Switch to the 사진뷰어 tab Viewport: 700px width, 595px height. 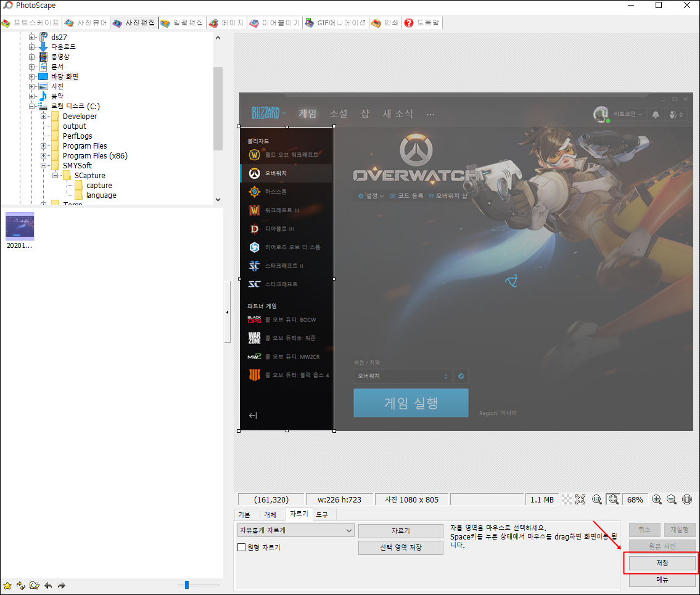pos(86,23)
